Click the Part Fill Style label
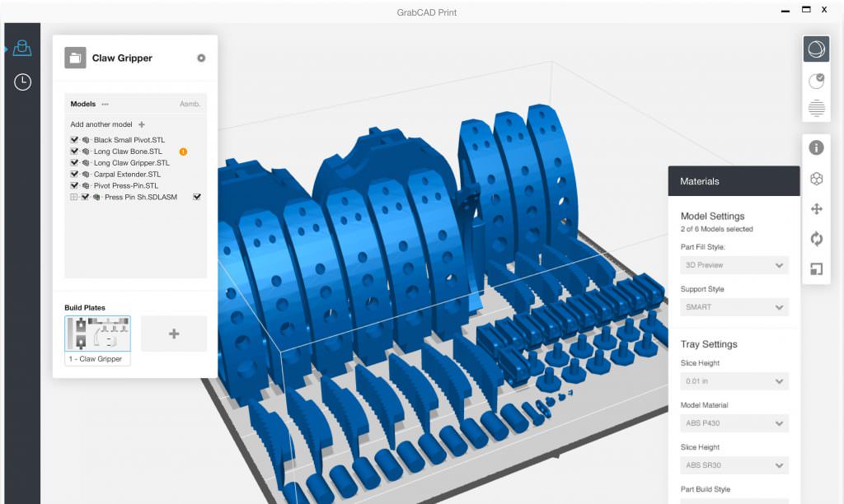844x504 pixels. pos(703,247)
